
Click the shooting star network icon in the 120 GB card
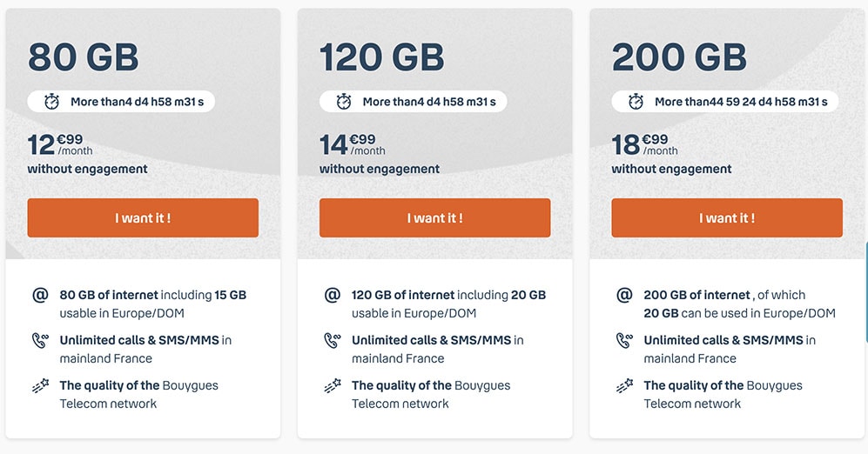click(x=333, y=386)
